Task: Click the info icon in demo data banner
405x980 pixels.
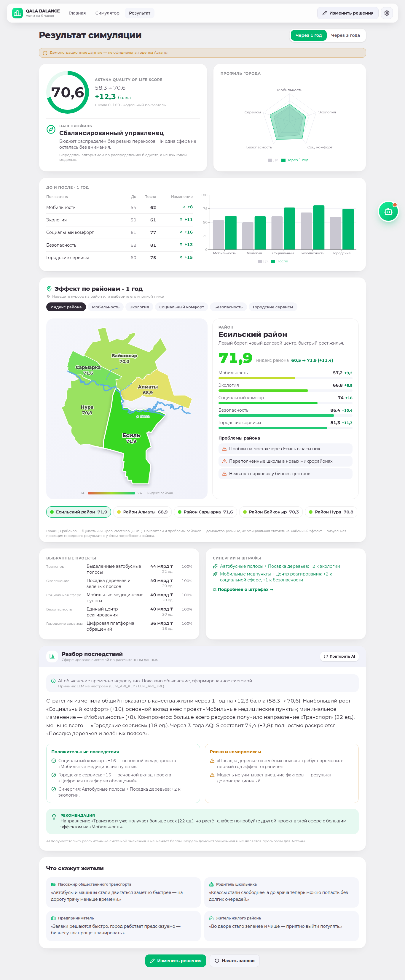Action: pyautogui.click(x=45, y=53)
